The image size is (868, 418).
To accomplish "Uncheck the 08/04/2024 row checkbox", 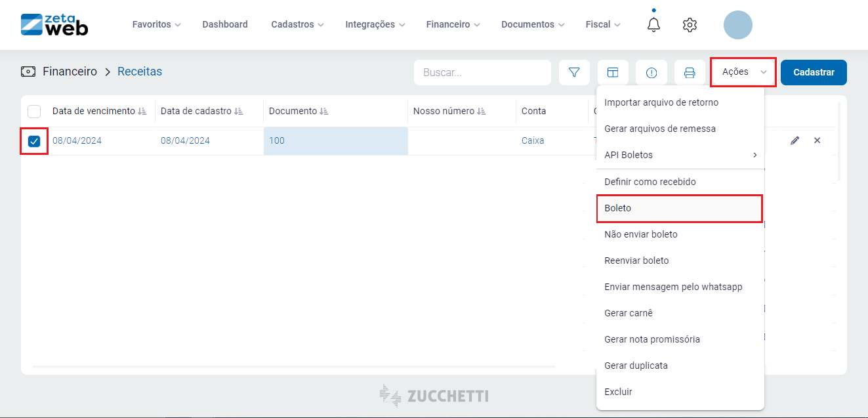I will click(34, 141).
